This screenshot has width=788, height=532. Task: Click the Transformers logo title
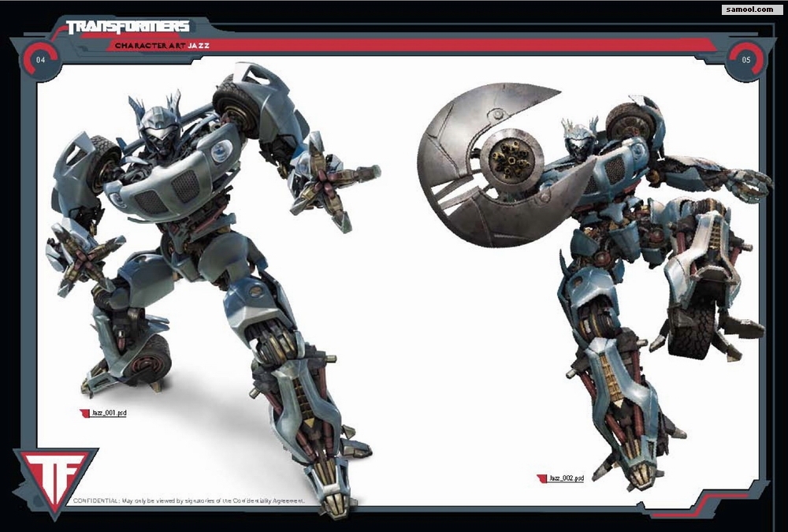click(x=128, y=27)
